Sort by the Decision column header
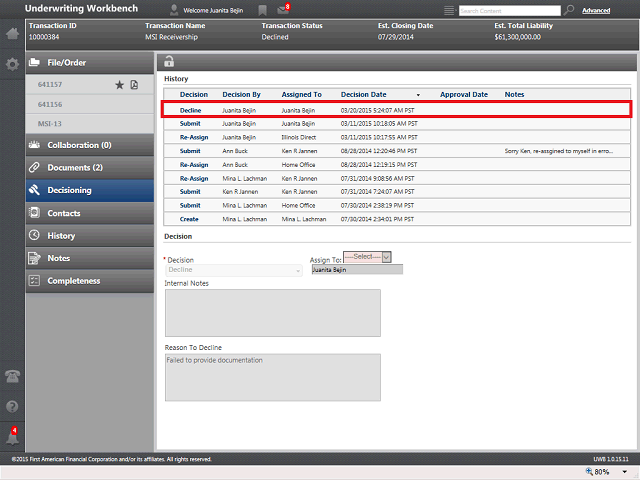The width and height of the screenshot is (640, 480). click(x=194, y=94)
